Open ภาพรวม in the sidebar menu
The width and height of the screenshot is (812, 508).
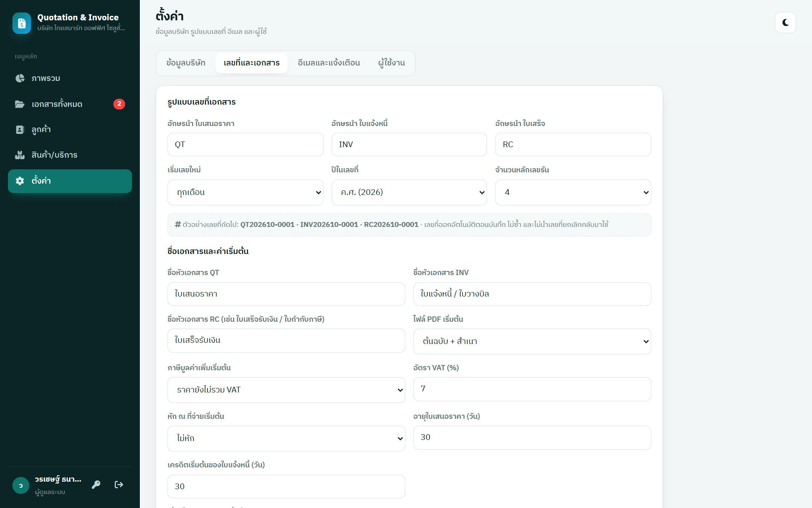click(70, 78)
